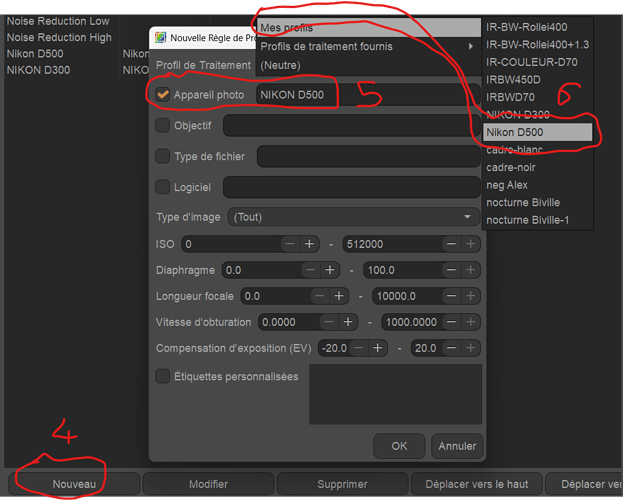
Task: Select IRBW450D profile
Action: (537, 79)
